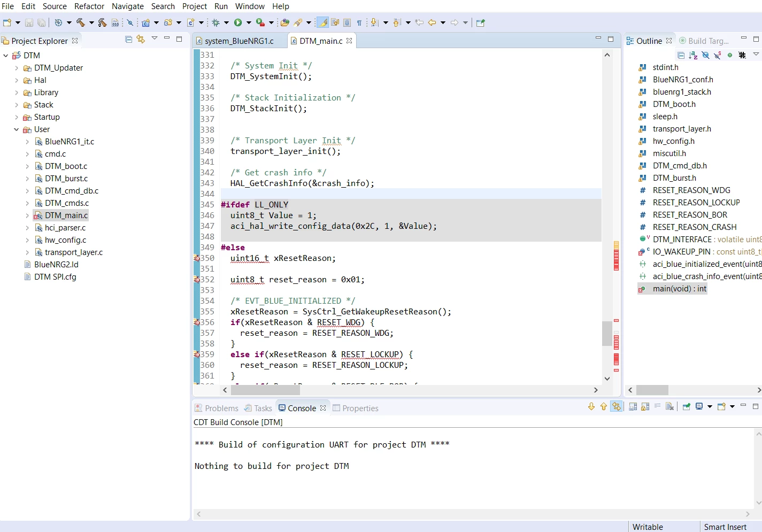
Task: Open the Build hammer dropdown arrow
Action: (x=91, y=22)
